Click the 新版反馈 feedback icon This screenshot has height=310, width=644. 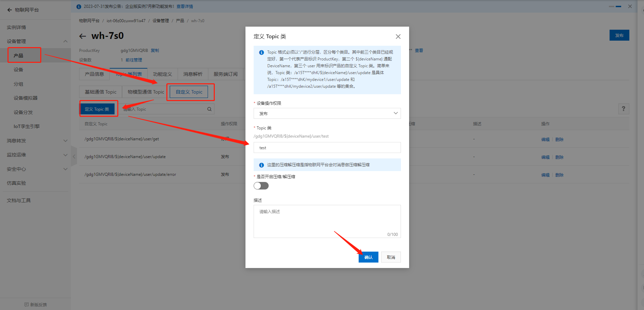click(x=27, y=305)
